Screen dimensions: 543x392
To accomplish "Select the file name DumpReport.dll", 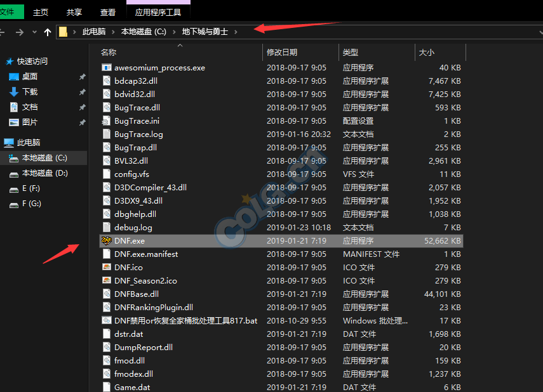I will (144, 348).
